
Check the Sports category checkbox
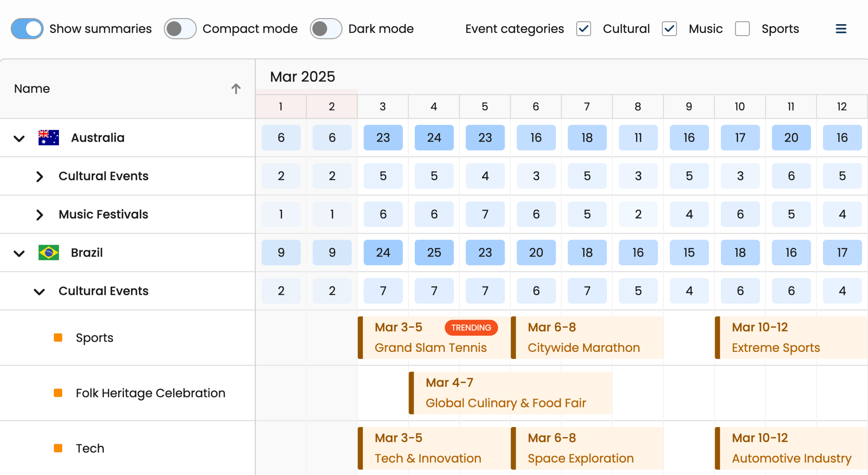(742, 29)
